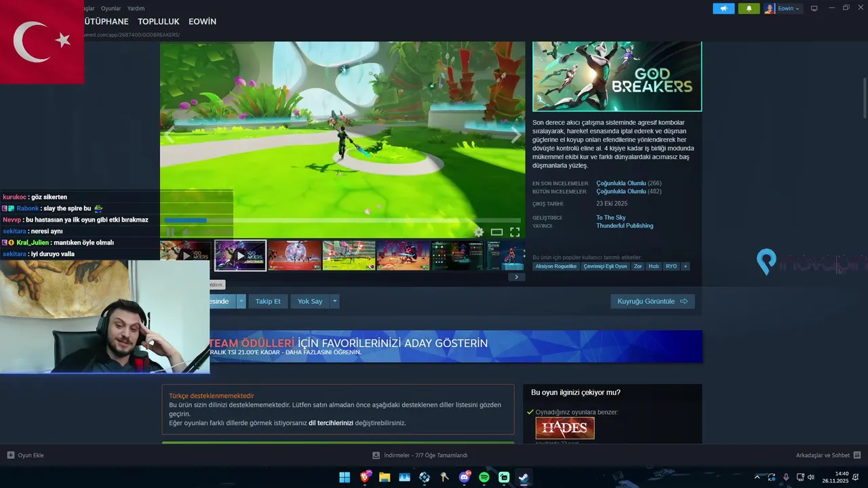Open Brave browser from taskbar

tap(366, 477)
